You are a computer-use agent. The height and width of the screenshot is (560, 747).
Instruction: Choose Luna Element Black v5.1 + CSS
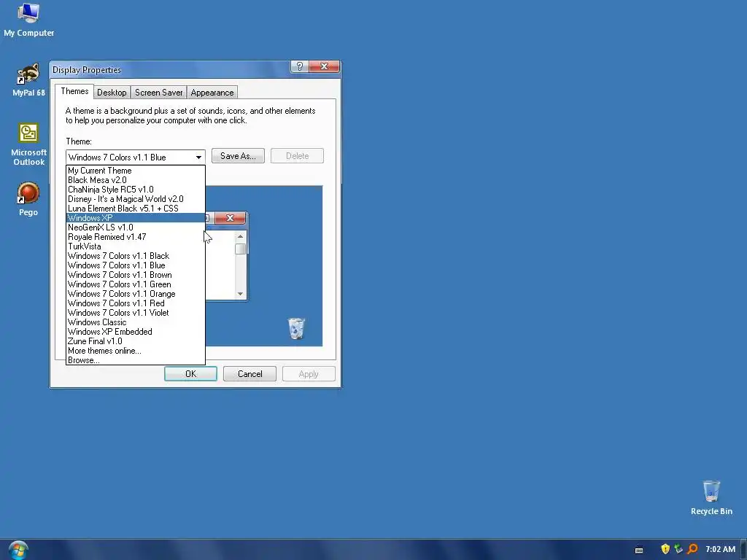[135, 209]
